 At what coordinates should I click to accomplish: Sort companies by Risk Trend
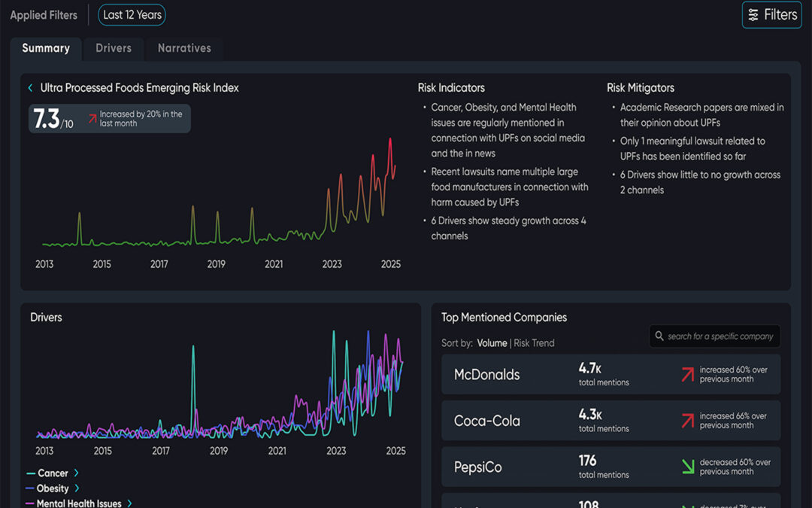tap(534, 343)
